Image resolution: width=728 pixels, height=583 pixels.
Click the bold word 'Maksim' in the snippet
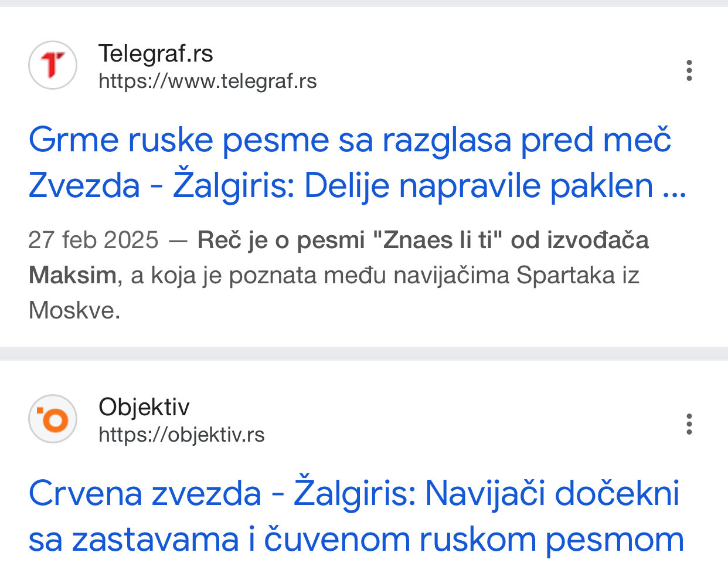pyautogui.click(x=73, y=275)
